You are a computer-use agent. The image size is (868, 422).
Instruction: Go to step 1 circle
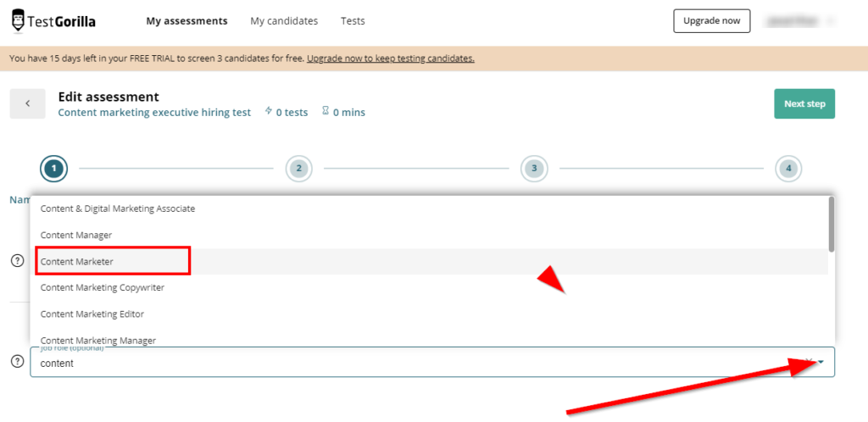(x=53, y=168)
